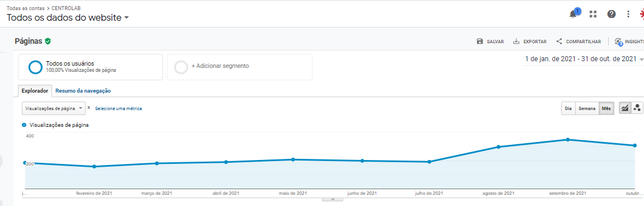The image size is (644, 206).
Task: Click the Todos os usuários segment
Action: click(x=90, y=67)
